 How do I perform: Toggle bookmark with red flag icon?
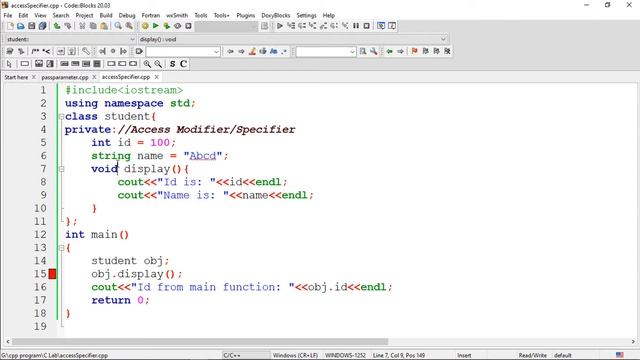point(415,51)
